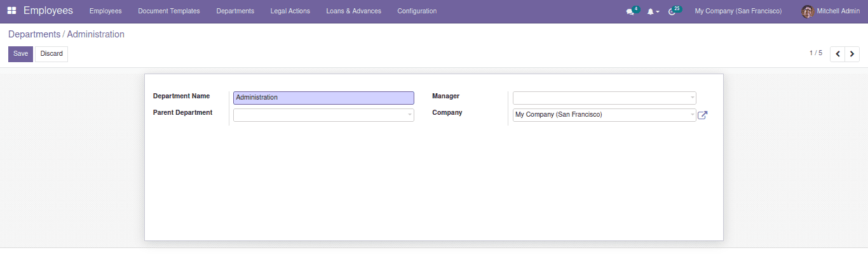Save the department record
The height and width of the screenshot is (255, 868).
pos(20,54)
